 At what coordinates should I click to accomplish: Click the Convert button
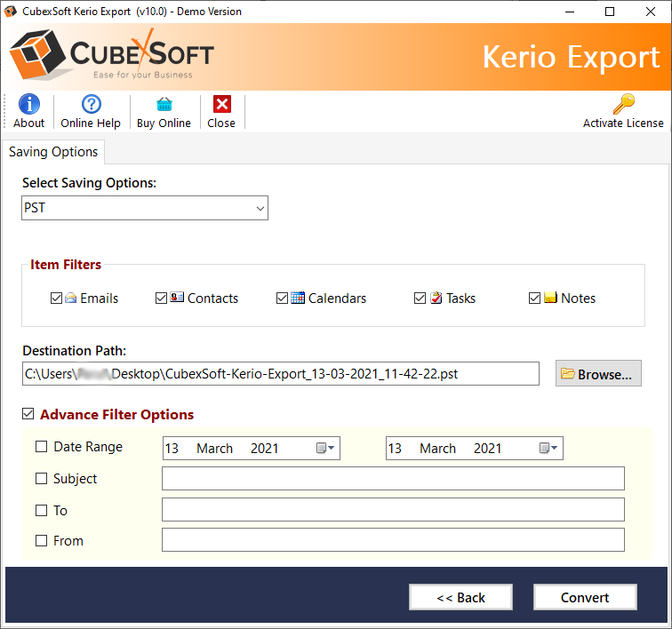[x=585, y=597]
